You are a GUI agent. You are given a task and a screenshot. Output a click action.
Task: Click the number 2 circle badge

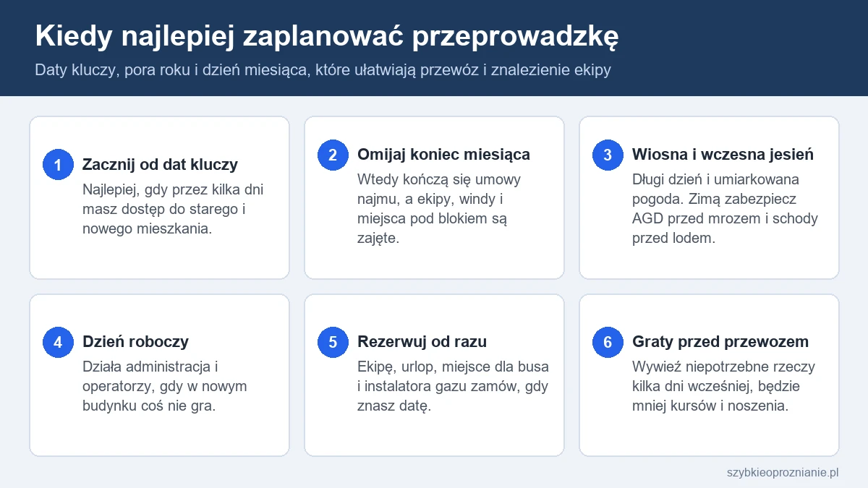333,155
